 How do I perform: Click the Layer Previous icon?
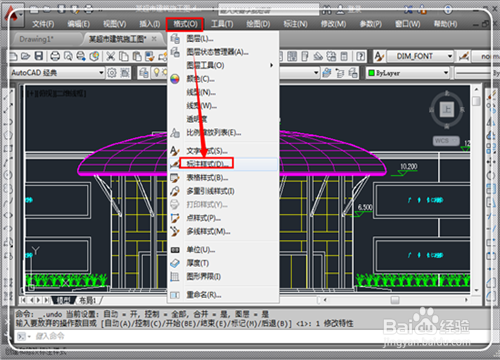point(340,73)
